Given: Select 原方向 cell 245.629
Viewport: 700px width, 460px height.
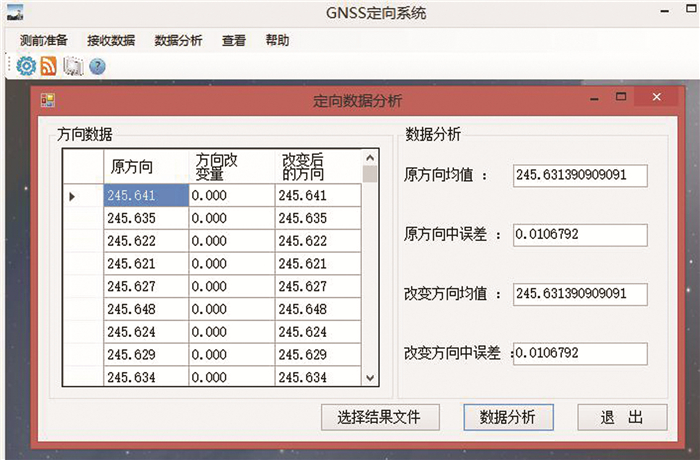Looking at the screenshot, I should coord(146,355).
